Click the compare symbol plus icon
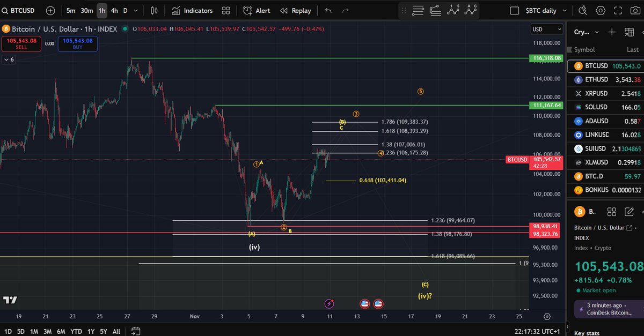 point(50,10)
